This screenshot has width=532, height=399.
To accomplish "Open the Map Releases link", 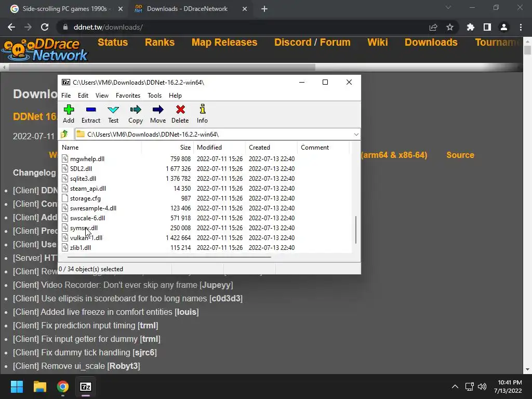I will [224, 42].
